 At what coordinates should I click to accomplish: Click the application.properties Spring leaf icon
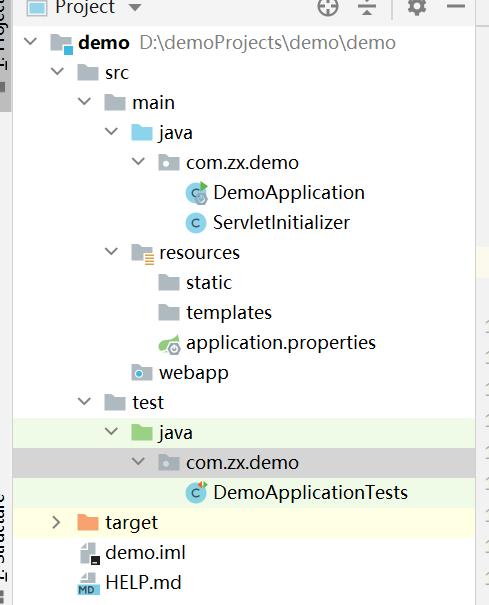[169, 343]
